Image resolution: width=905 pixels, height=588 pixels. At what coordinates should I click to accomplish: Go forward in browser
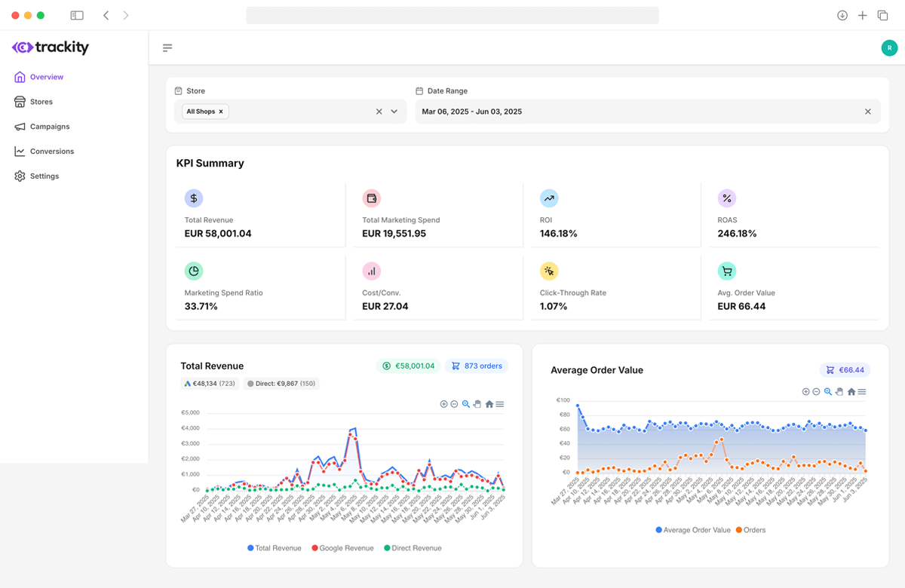coord(126,15)
